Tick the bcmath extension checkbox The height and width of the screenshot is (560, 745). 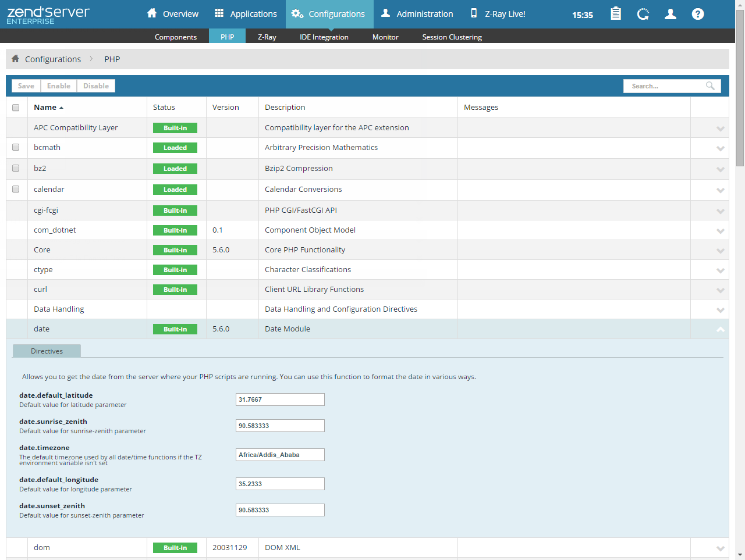coord(16,148)
